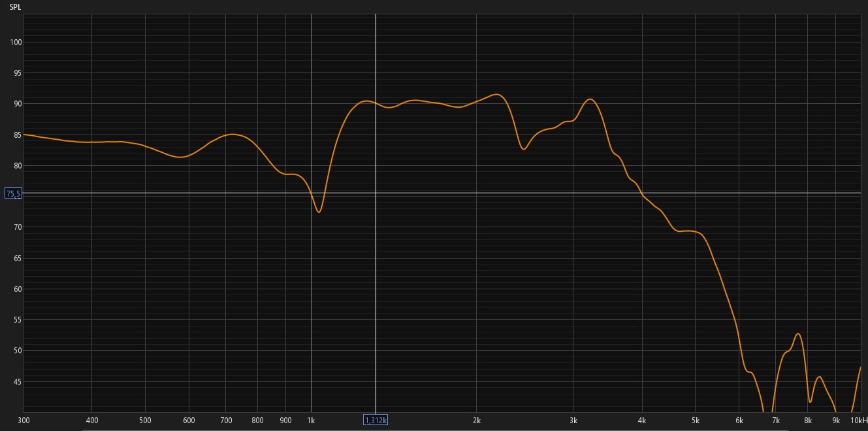Viewport: 868px width, 431px height.
Task: Click the horizontal scrollbar beneath the frequency axis
Action: [434, 429]
